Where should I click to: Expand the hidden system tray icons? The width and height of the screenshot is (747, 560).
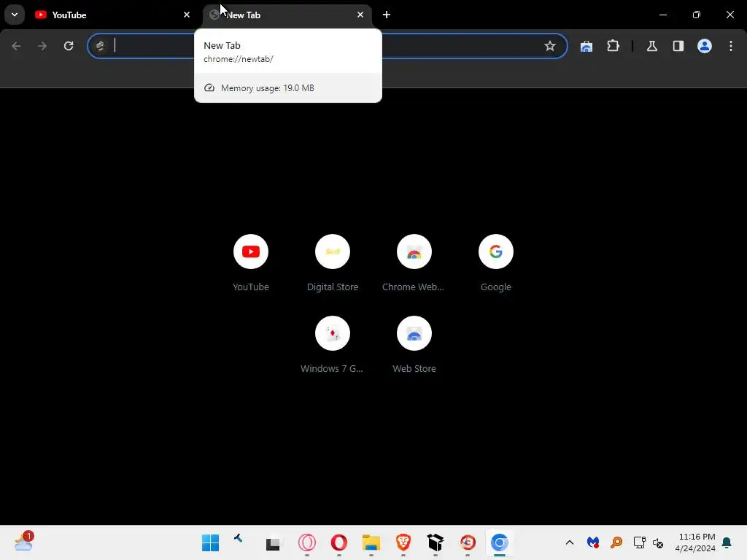tap(569, 542)
